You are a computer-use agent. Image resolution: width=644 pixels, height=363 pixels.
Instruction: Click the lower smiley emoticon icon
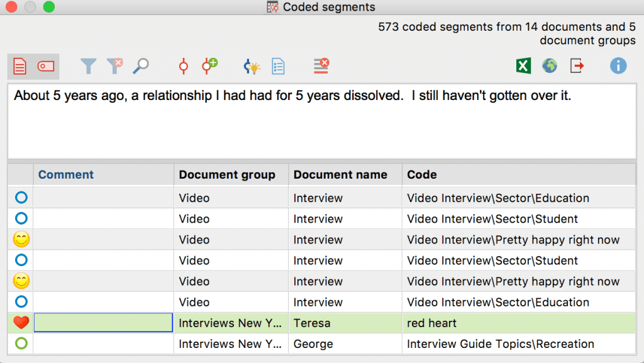tap(21, 281)
